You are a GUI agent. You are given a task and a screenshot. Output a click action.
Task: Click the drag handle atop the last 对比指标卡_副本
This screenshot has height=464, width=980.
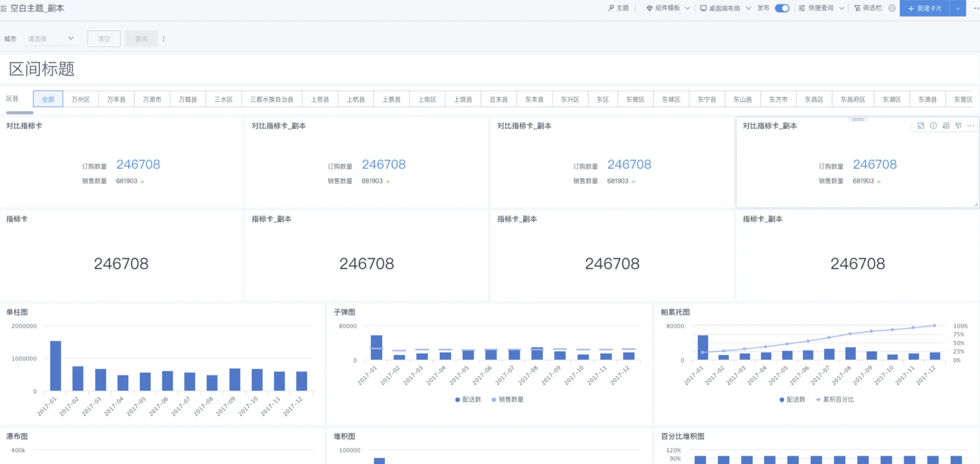point(857,120)
